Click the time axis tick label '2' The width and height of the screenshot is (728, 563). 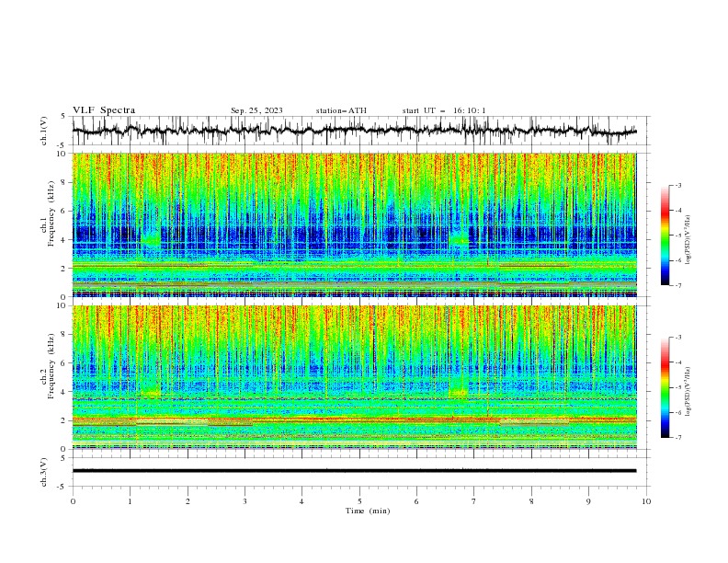tap(188, 501)
